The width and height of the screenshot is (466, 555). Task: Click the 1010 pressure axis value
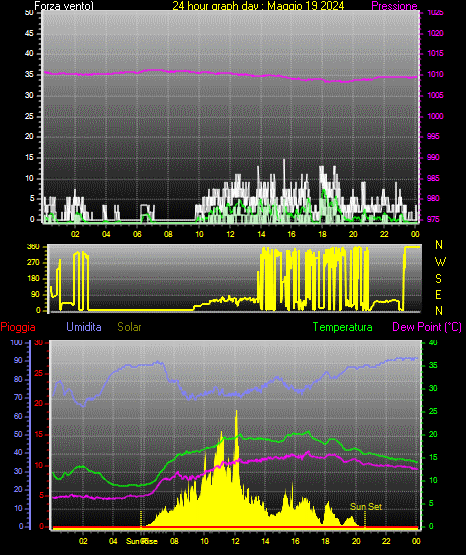coord(435,74)
